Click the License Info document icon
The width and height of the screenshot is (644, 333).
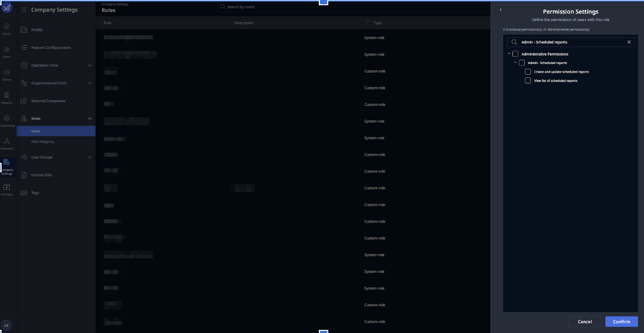(x=24, y=175)
